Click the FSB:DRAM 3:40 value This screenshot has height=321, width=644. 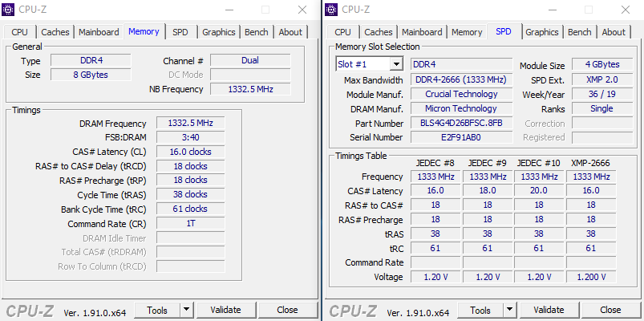[x=191, y=137]
